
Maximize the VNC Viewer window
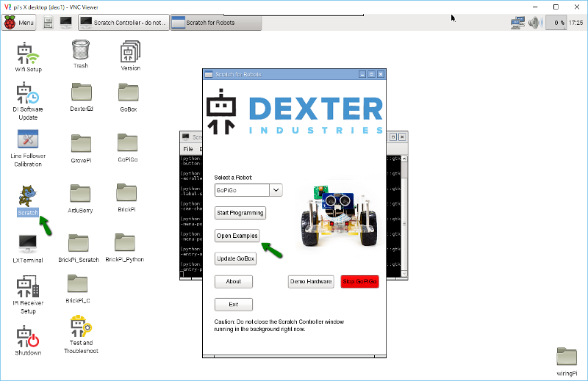[x=556, y=7]
